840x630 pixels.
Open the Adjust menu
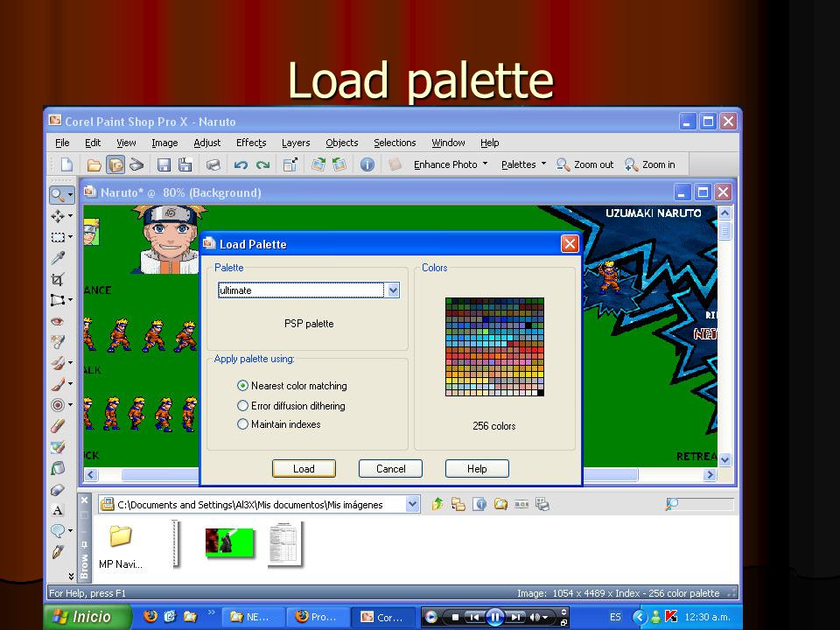(207, 143)
